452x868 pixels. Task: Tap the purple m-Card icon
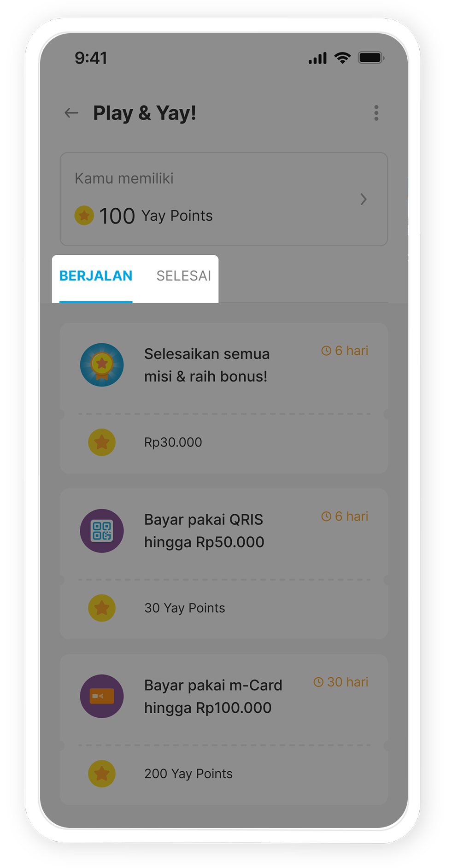pos(102,696)
